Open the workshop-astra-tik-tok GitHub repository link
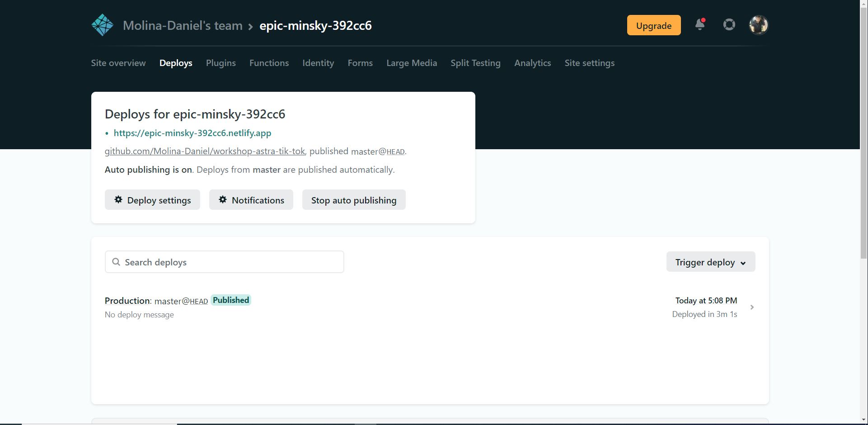 [205, 151]
